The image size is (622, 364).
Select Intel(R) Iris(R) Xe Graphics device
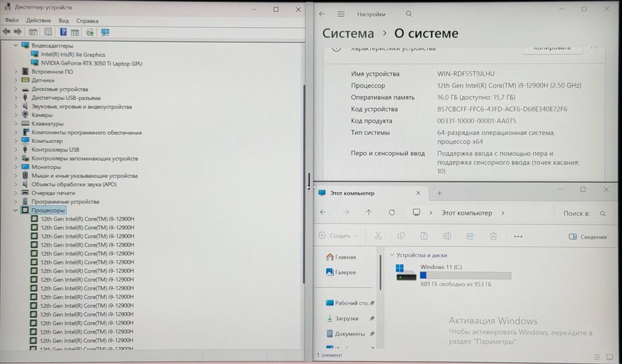73,55
